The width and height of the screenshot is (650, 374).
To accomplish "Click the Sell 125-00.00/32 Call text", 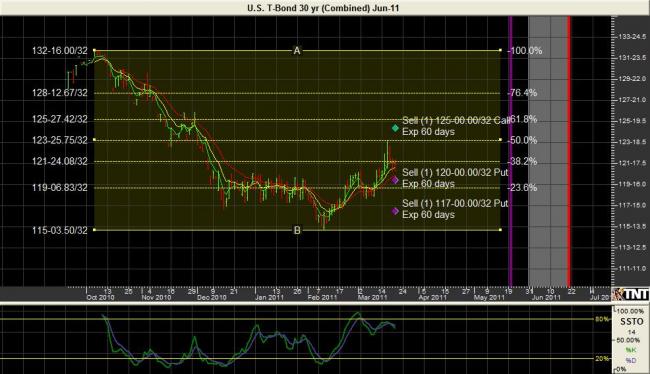I will coord(456,121).
